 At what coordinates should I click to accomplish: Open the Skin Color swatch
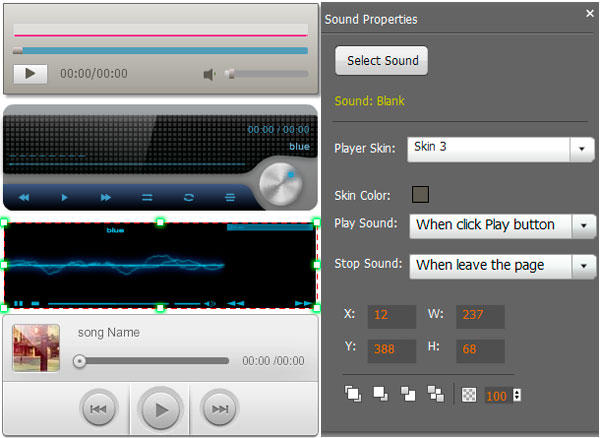421,194
